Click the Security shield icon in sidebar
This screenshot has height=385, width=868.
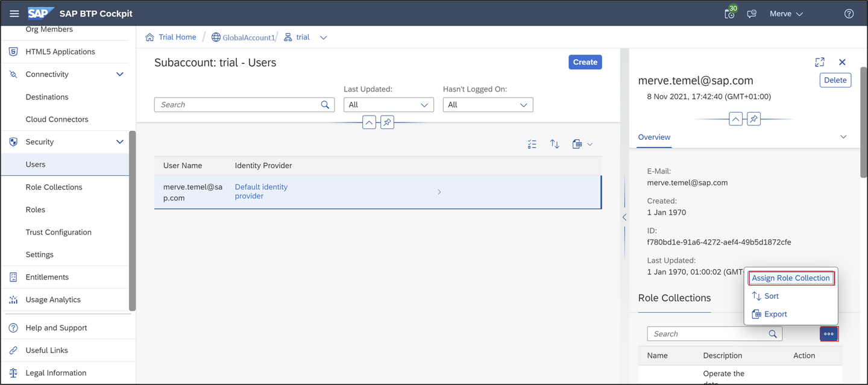[x=13, y=142]
